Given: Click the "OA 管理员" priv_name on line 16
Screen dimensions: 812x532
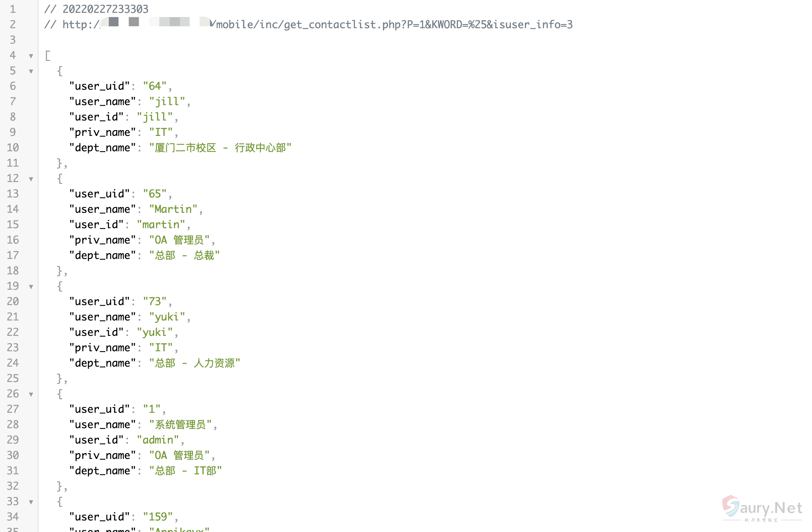Looking at the screenshot, I should point(179,240).
